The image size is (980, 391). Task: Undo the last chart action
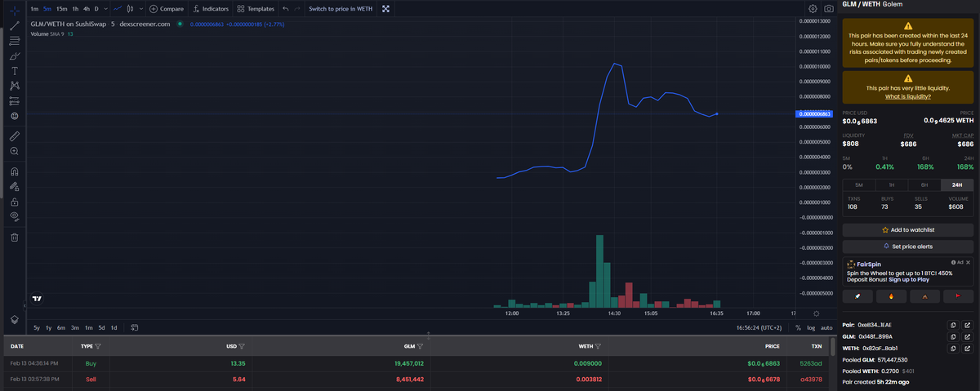(285, 8)
